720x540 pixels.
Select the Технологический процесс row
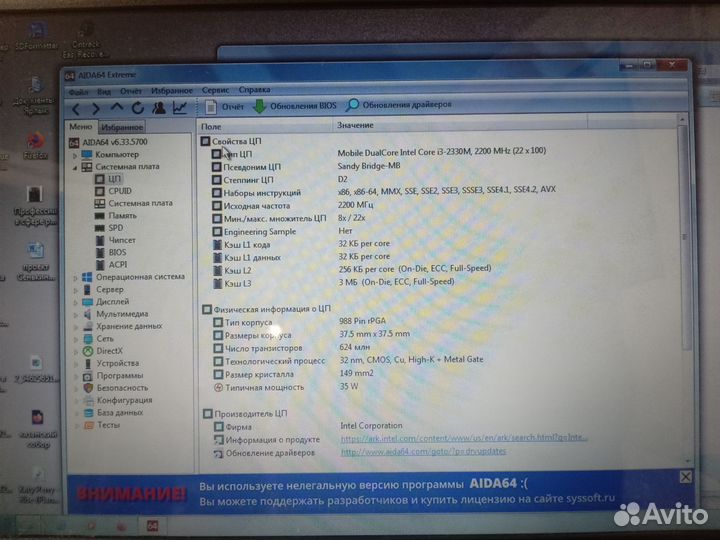click(x=348, y=360)
